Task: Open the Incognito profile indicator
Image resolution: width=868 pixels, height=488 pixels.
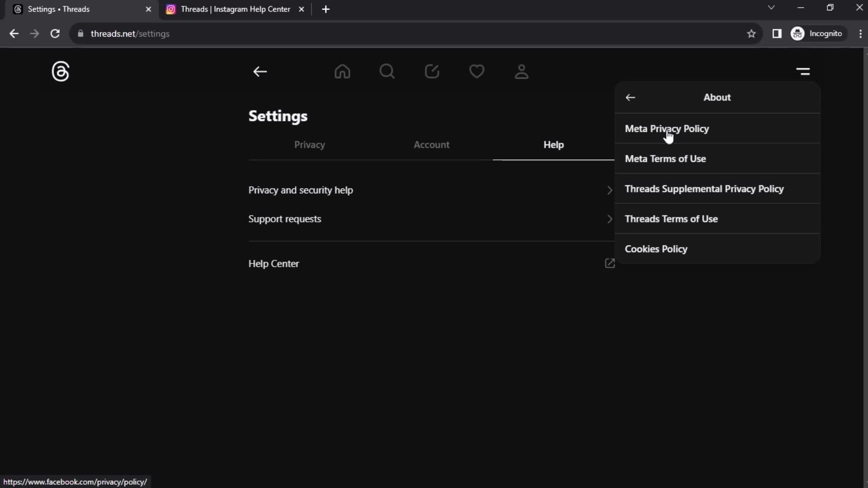Action: (x=817, y=33)
